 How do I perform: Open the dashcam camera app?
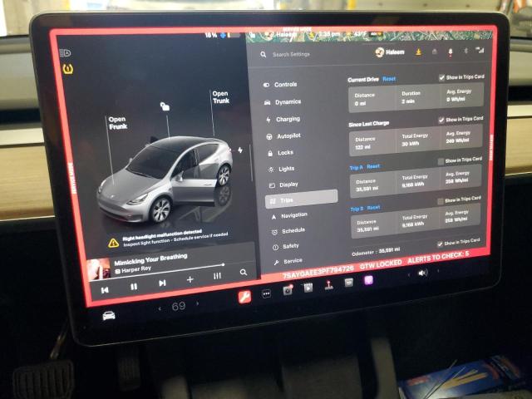tap(288, 290)
